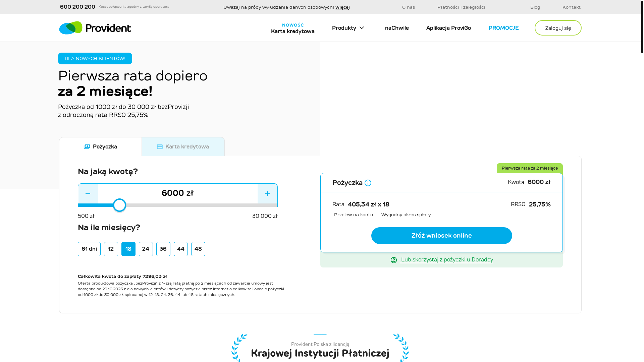Click the page vertical scrollbar

[642, 27]
